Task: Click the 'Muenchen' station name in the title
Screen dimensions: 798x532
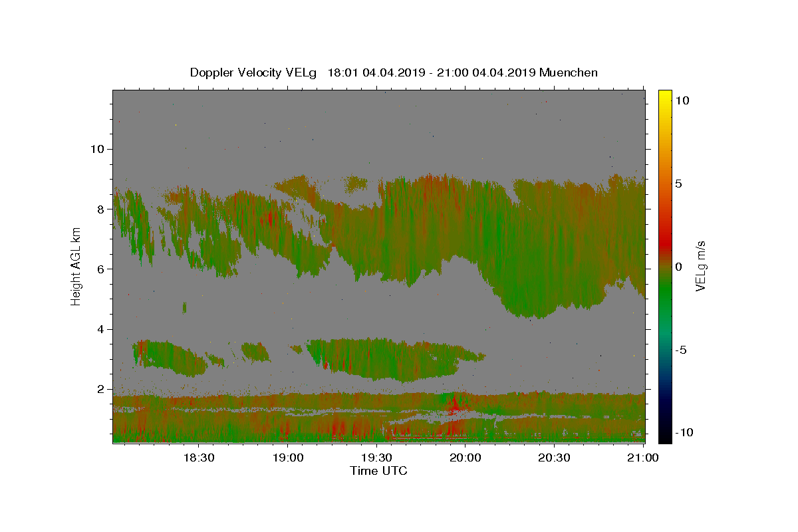Action: [569, 72]
